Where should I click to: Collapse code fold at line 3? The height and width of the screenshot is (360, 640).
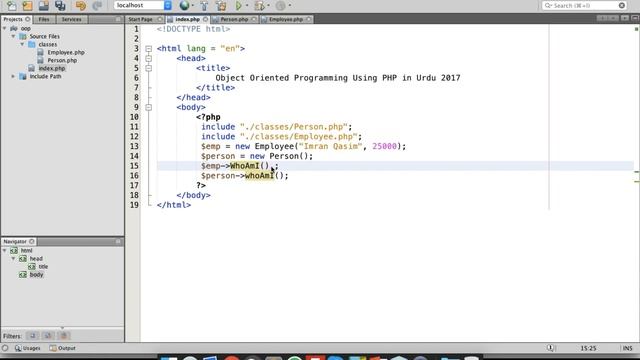tap(149, 49)
